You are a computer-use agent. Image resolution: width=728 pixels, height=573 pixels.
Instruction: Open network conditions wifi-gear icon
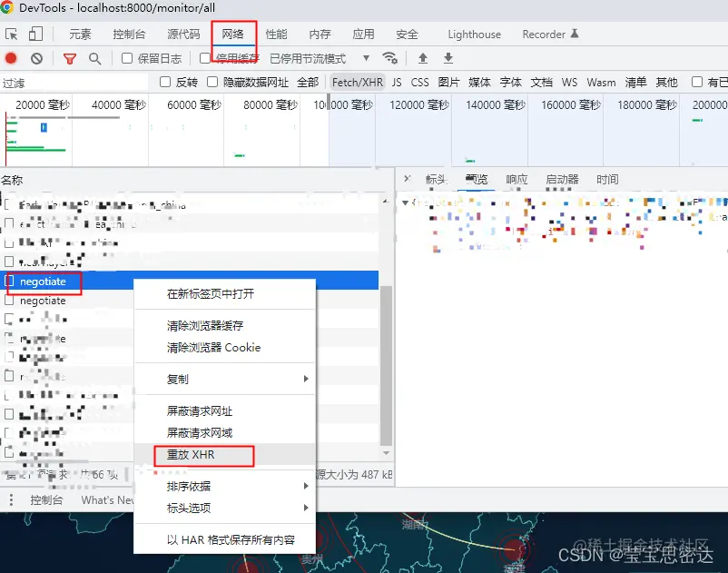[x=389, y=58]
